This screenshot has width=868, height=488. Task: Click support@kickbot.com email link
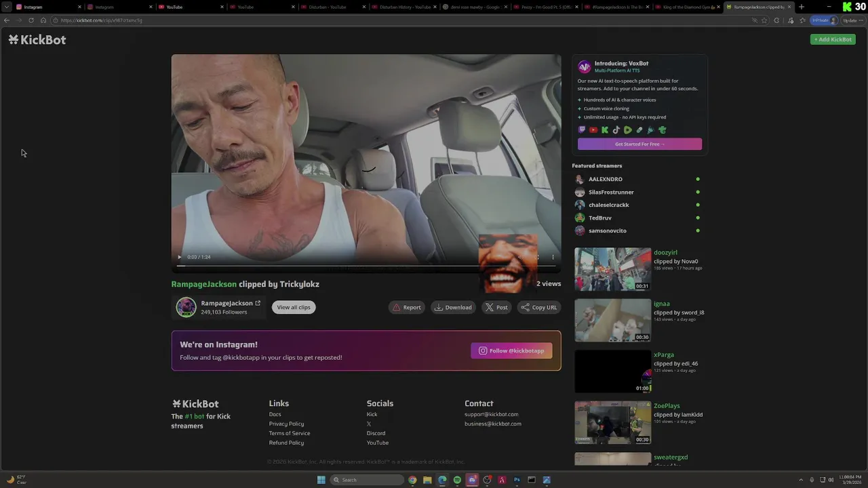click(x=491, y=414)
